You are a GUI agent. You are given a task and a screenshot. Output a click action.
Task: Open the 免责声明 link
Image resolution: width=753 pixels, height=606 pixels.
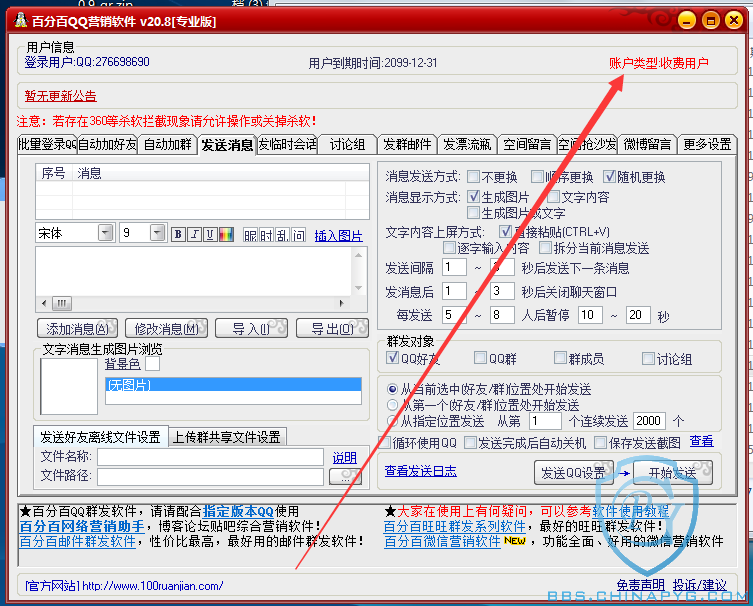pos(641,585)
